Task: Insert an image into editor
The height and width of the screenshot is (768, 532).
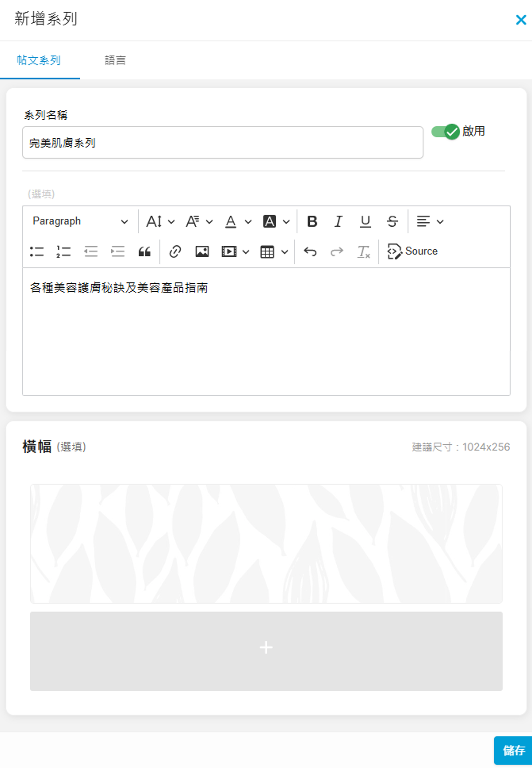Action: 202,251
